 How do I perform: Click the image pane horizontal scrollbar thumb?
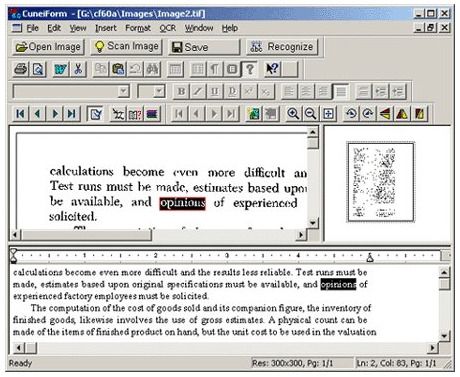[87, 235]
